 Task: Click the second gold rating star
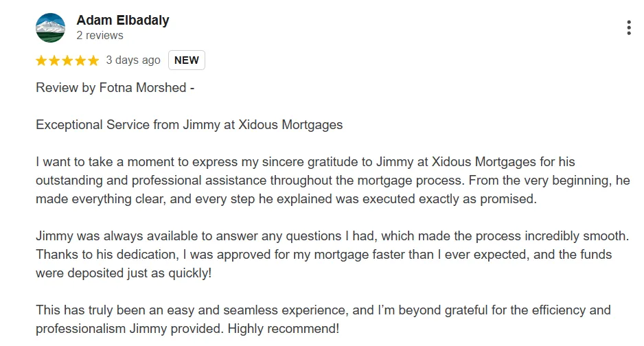[x=54, y=60]
